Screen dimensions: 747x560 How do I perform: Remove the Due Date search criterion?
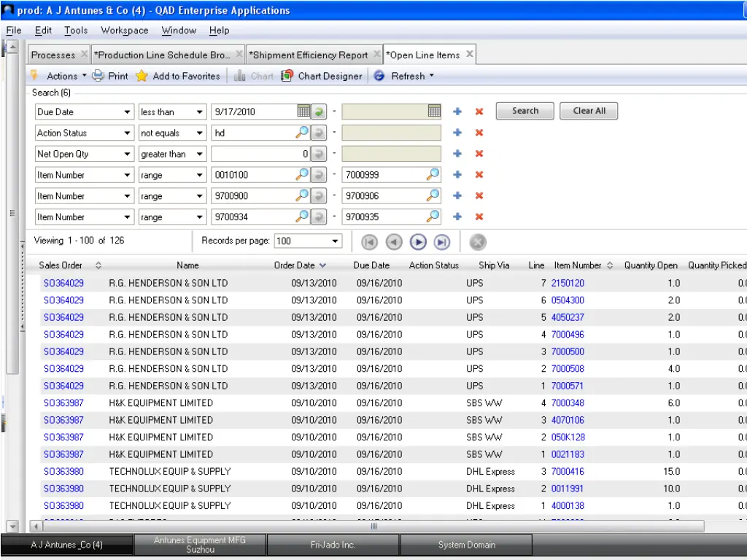click(479, 112)
